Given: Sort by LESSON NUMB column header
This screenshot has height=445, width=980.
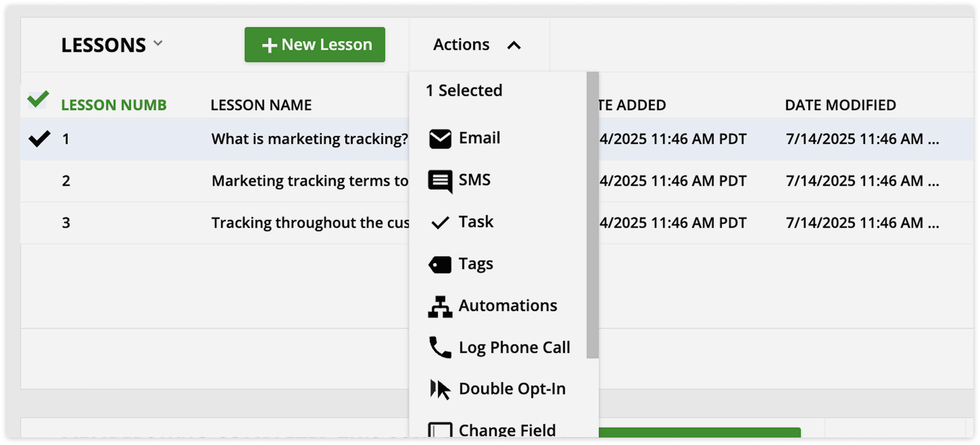Looking at the screenshot, I should [114, 105].
